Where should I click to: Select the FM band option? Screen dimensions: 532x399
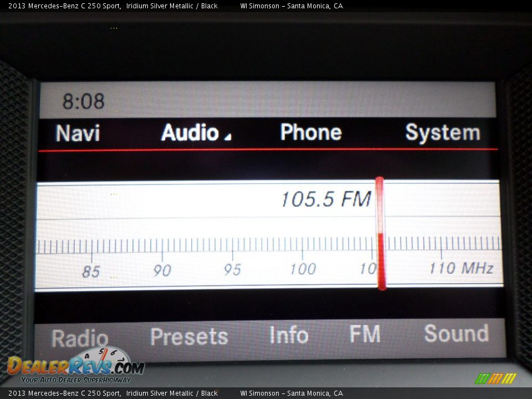pyautogui.click(x=365, y=334)
